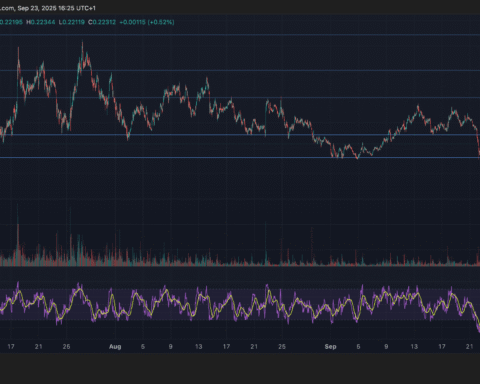Click the high value H0.22344
The width and height of the screenshot is (480, 384).
point(41,22)
